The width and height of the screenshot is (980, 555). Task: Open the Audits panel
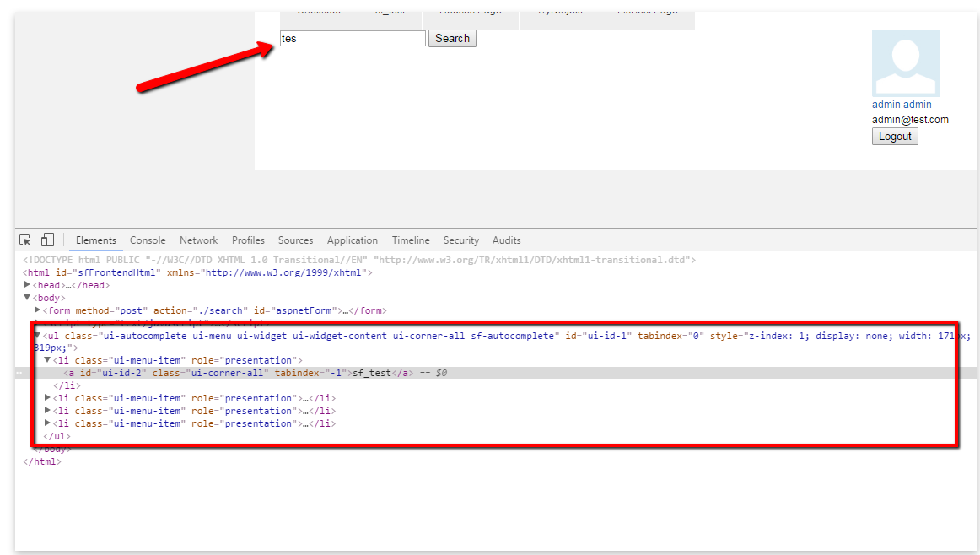tap(506, 240)
